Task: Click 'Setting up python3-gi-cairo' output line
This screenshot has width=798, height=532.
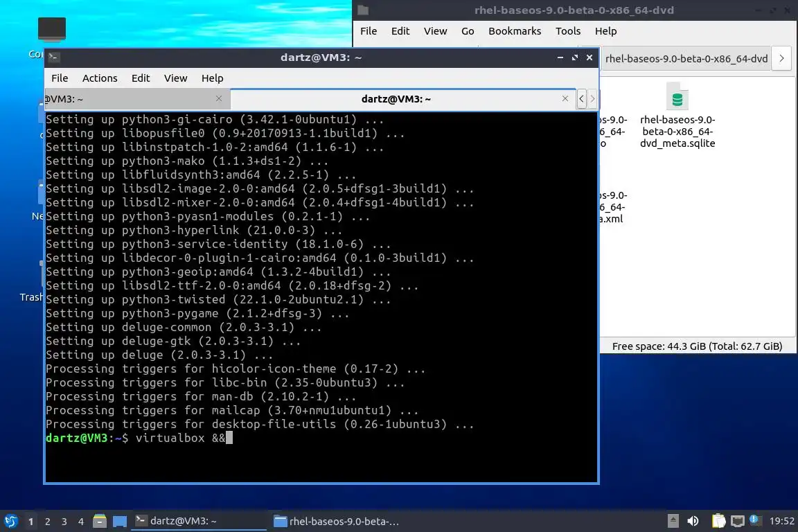Action: (215, 119)
